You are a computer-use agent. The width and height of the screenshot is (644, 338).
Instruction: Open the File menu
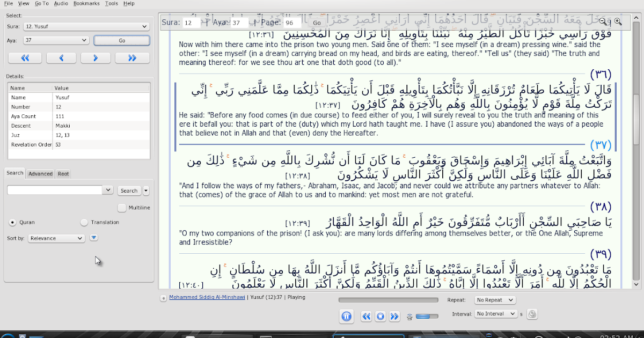[x=9, y=3]
